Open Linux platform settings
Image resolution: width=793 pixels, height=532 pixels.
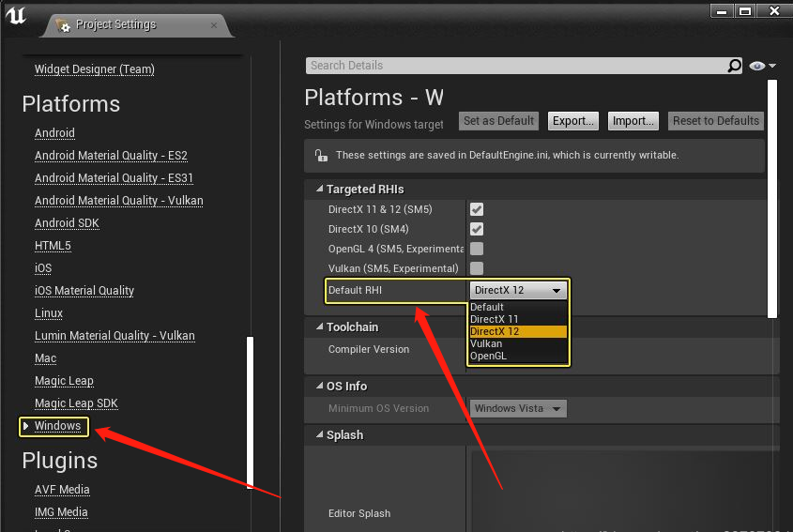click(x=49, y=313)
